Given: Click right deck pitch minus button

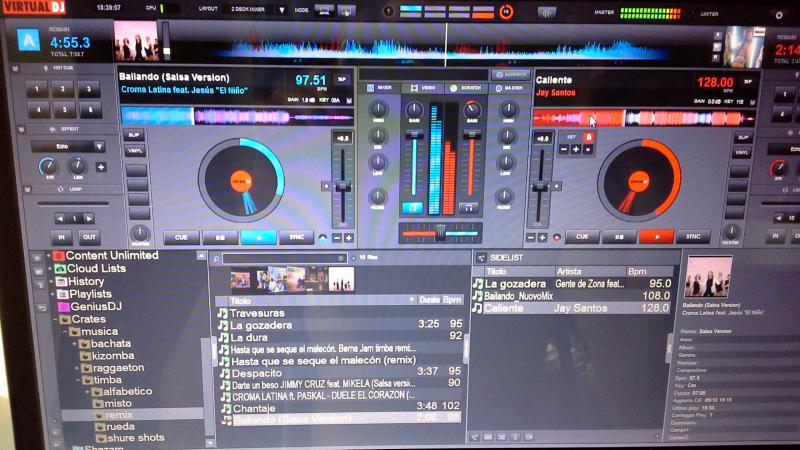Looking at the screenshot, I should click(531, 238).
